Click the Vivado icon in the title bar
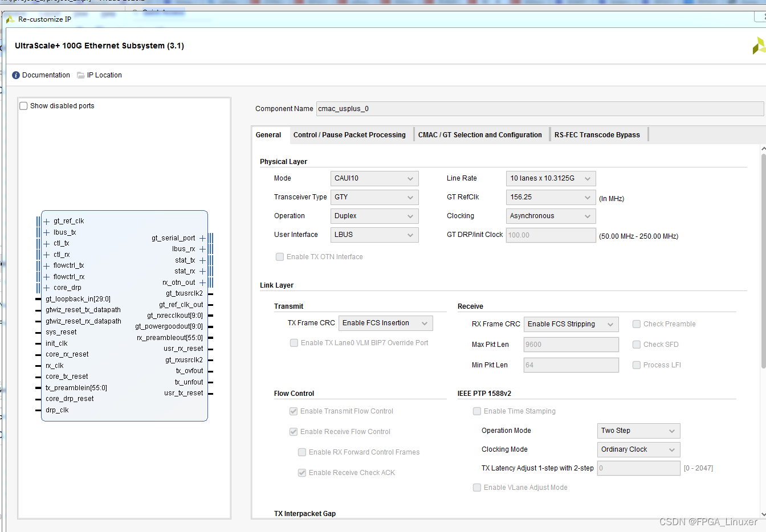766x532 pixels. pyautogui.click(x=10, y=19)
